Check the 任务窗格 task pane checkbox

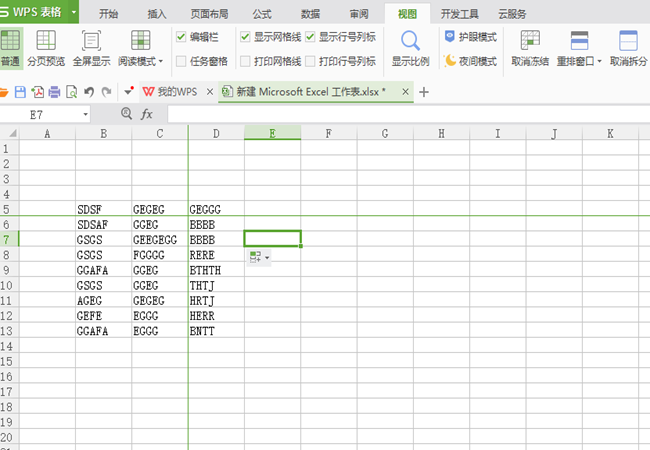click(x=181, y=61)
